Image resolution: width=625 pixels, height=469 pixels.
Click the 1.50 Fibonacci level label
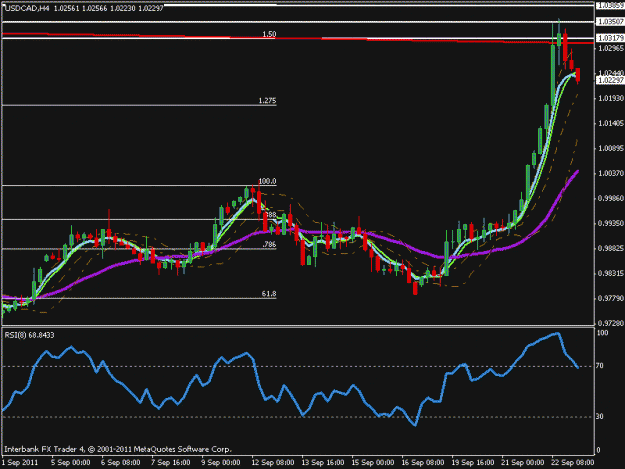[269, 34]
